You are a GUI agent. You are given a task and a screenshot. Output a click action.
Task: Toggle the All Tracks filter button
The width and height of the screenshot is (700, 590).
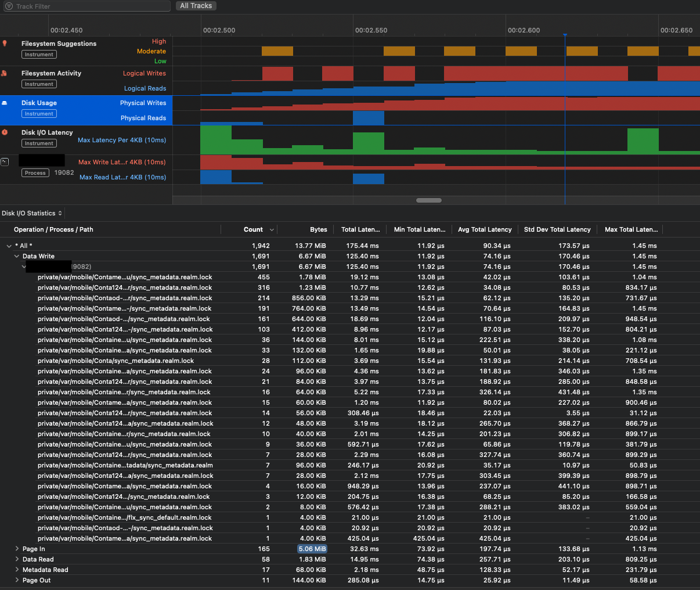point(196,6)
